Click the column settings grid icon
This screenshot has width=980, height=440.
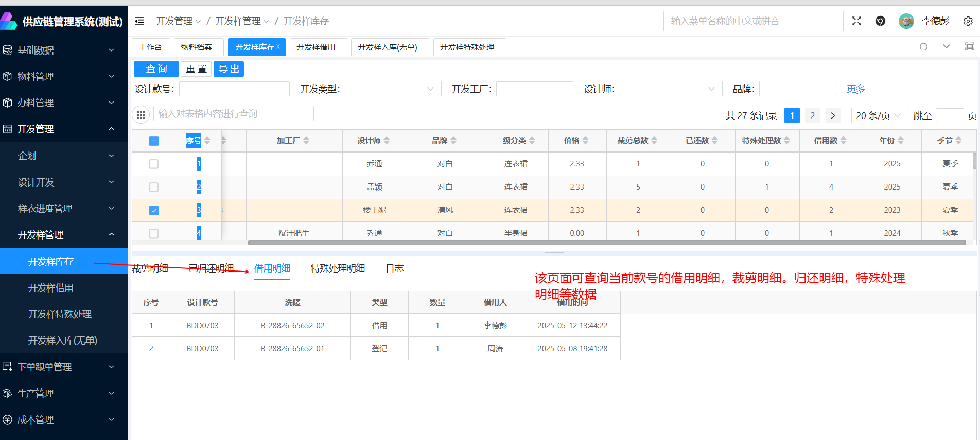(x=141, y=114)
